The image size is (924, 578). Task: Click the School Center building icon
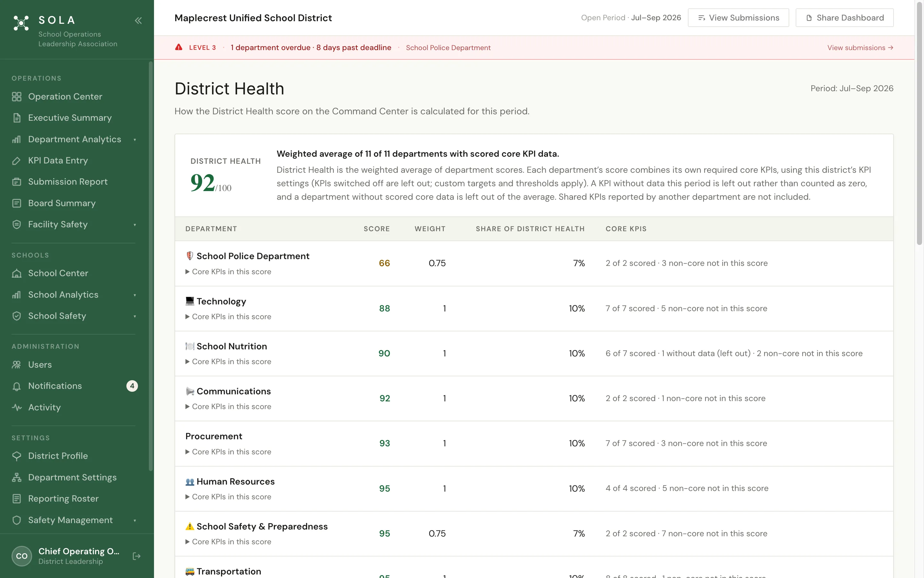[16, 273]
